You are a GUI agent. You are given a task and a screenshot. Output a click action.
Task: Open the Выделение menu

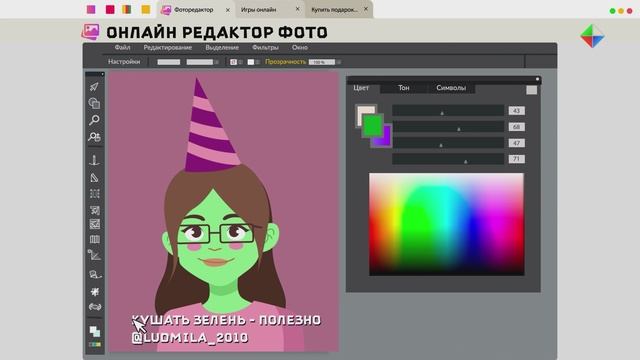(x=222, y=48)
